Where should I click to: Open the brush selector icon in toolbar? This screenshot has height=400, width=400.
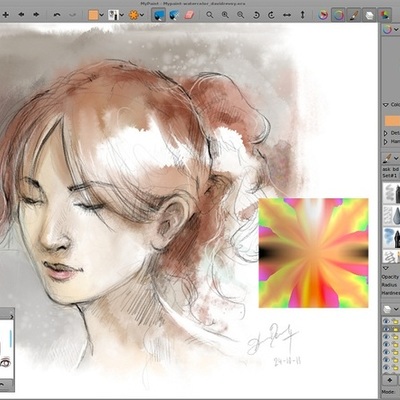[113, 15]
